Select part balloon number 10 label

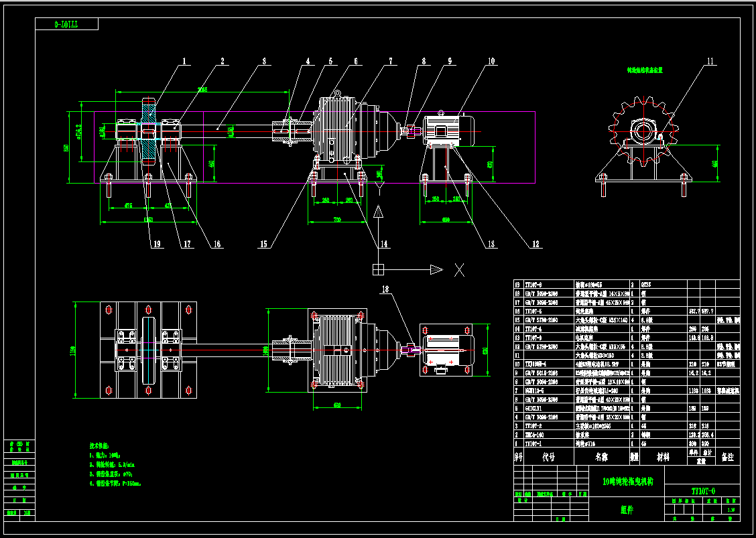tap(491, 62)
